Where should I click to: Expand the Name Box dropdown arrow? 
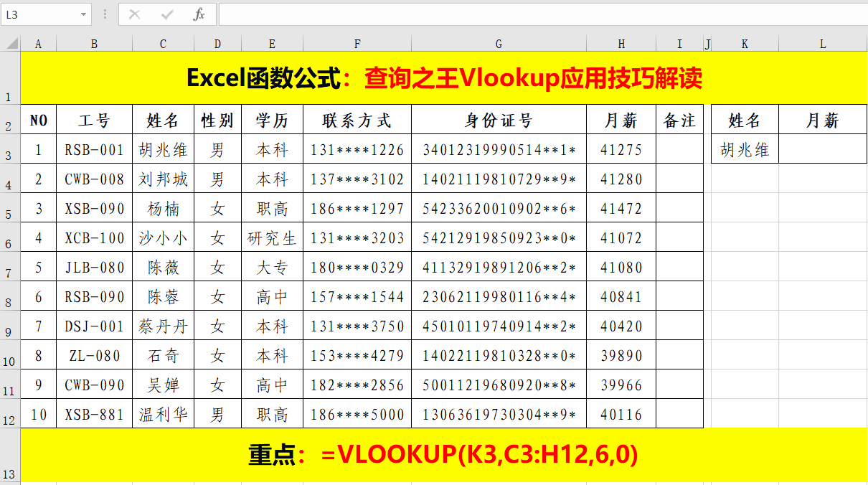(84, 14)
